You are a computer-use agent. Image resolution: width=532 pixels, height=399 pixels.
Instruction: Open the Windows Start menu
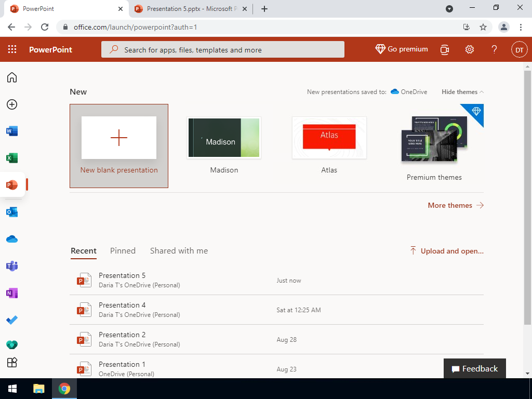12,389
